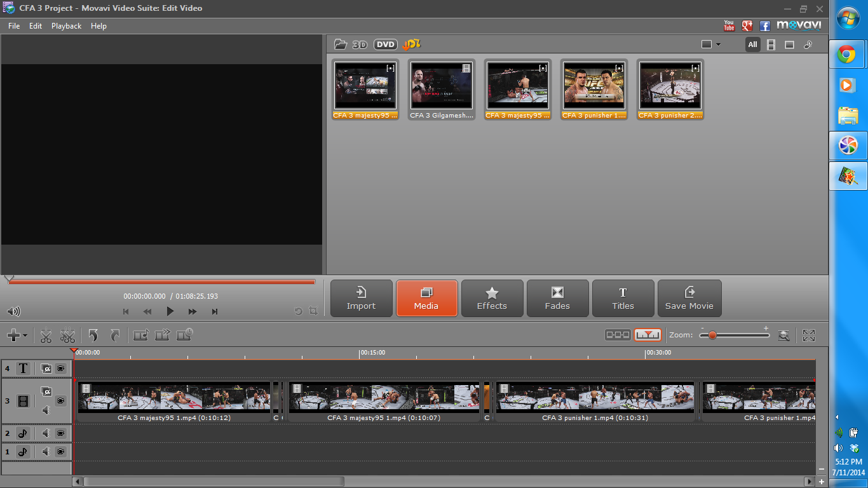Toggle visibility eye for audio track 2

(x=60, y=433)
